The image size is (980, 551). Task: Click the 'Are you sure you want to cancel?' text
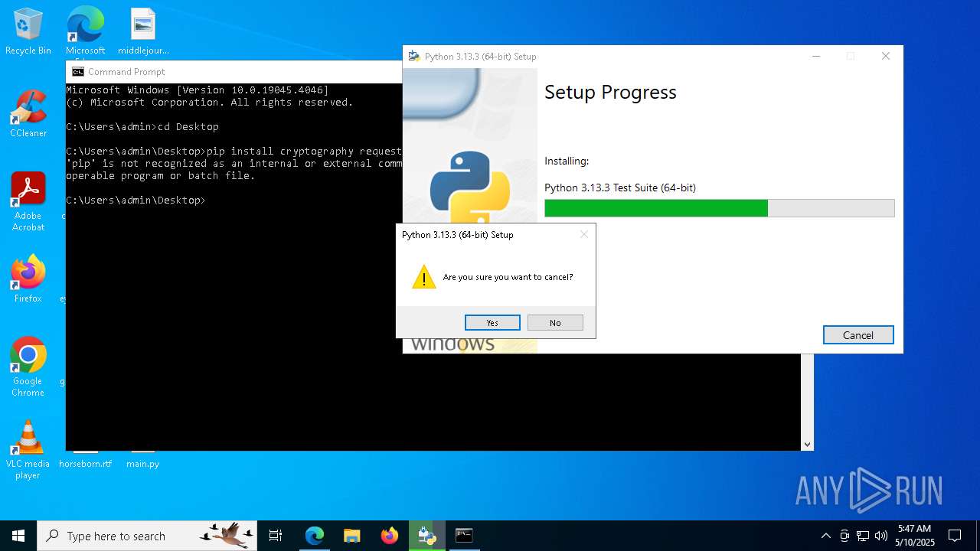coord(508,277)
